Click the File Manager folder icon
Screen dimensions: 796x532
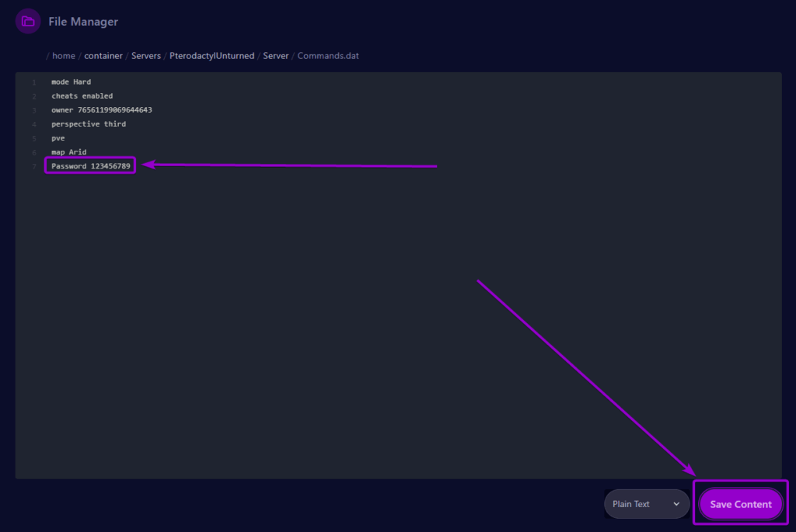(x=28, y=21)
